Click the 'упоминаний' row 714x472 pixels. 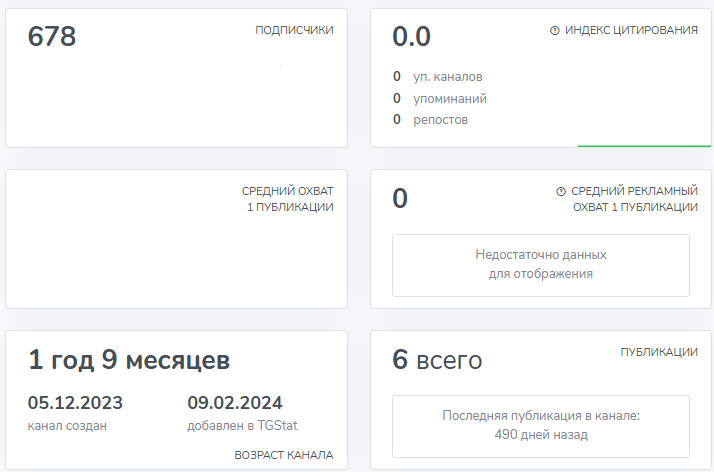click(440, 98)
